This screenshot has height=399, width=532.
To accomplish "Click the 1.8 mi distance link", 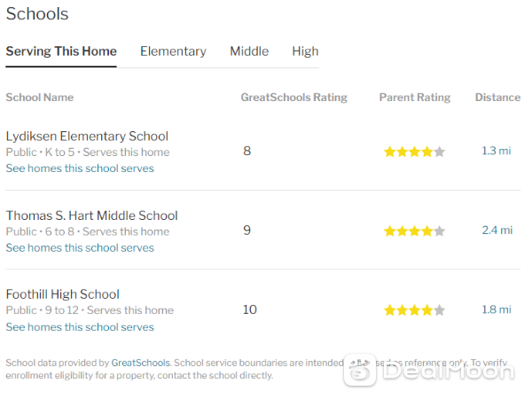I will [x=497, y=309].
